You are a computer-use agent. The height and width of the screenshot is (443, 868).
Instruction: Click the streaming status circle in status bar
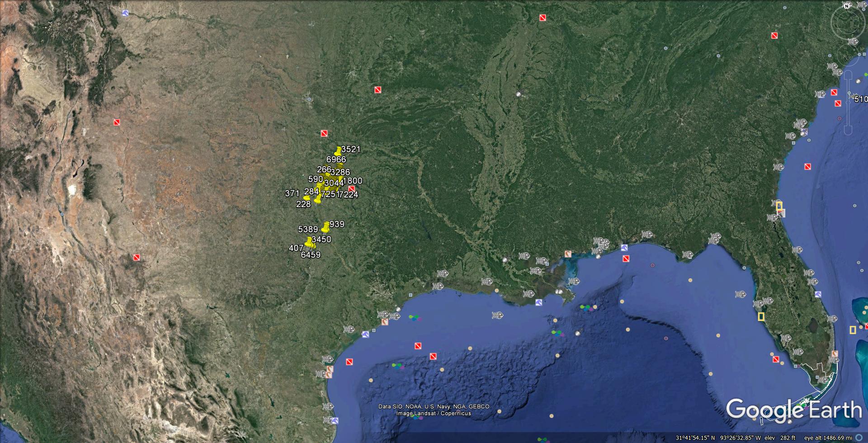(859, 438)
